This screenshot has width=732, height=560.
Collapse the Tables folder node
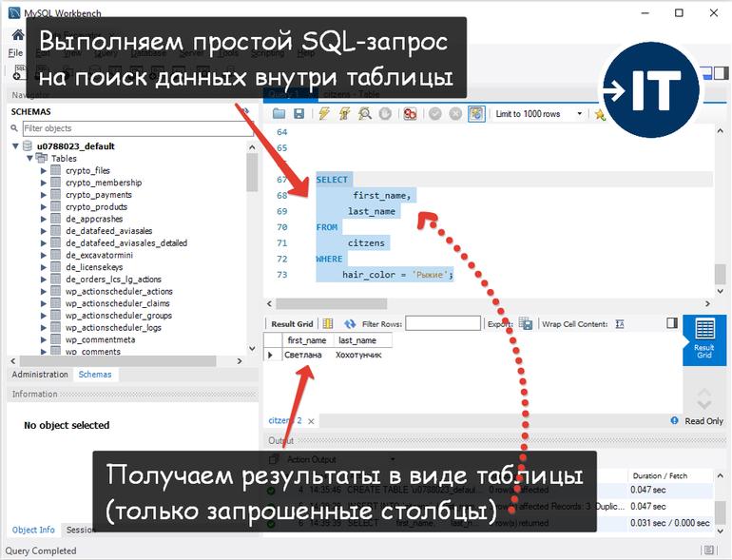pos(29,159)
